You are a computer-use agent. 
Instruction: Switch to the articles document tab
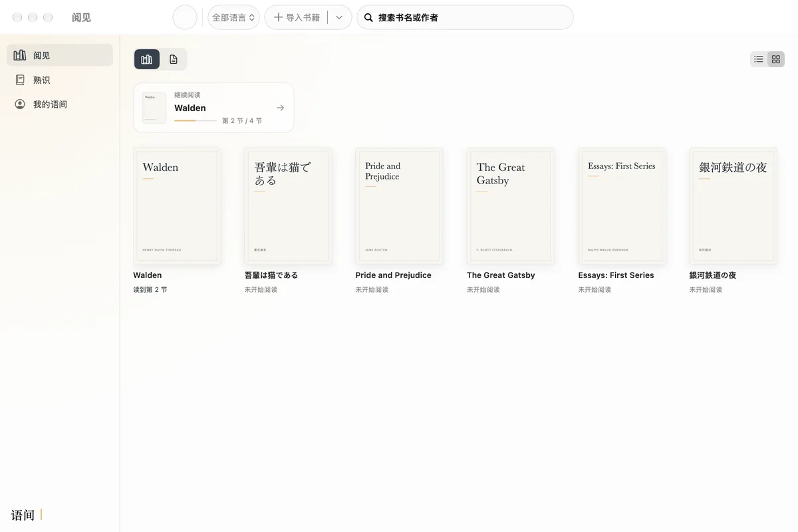coord(174,59)
